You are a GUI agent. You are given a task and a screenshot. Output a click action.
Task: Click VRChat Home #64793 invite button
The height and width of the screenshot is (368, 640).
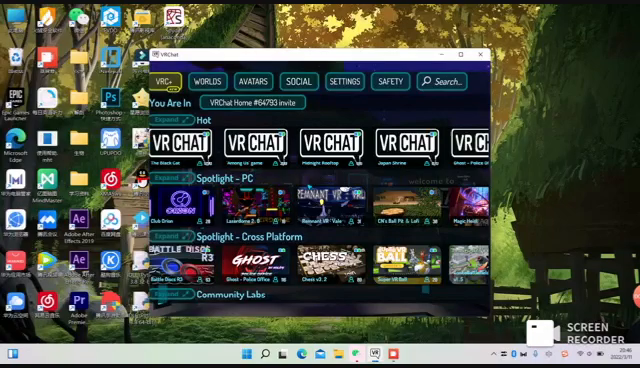[253, 102]
